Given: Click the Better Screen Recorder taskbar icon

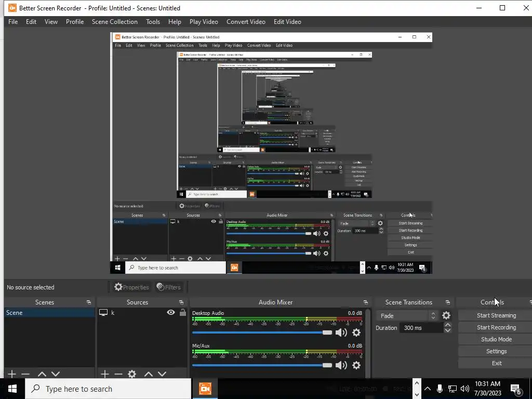Looking at the screenshot, I should pyautogui.click(x=205, y=389).
